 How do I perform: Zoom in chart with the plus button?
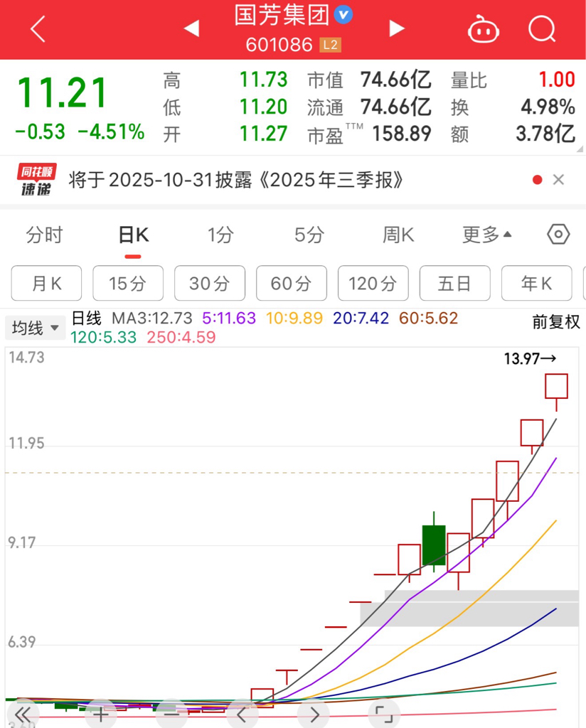point(101,714)
